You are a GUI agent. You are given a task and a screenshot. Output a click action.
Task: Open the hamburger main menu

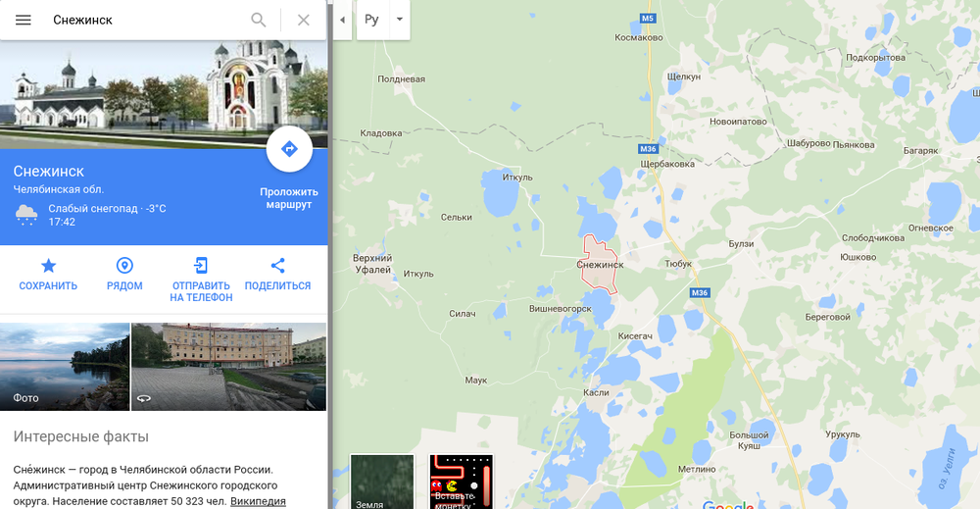[24, 20]
